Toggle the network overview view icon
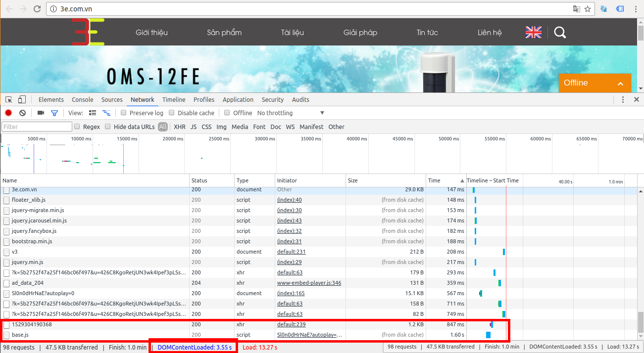 click(x=106, y=113)
